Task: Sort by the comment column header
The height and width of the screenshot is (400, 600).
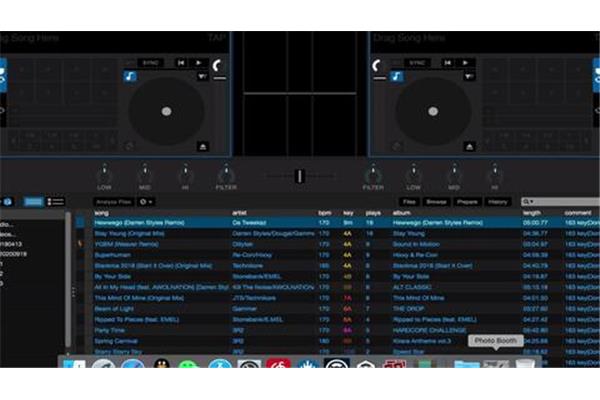Action: click(578, 213)
